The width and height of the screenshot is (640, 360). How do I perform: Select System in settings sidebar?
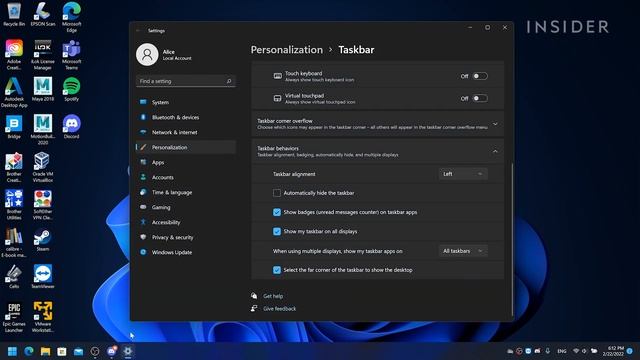[186, 102]
